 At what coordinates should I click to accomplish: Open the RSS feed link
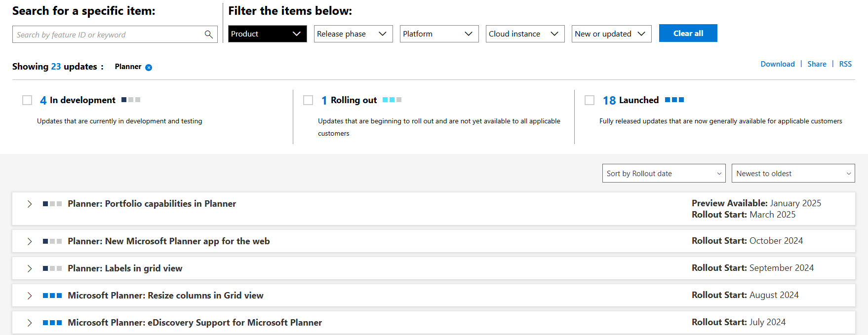(x=845, y=64)
